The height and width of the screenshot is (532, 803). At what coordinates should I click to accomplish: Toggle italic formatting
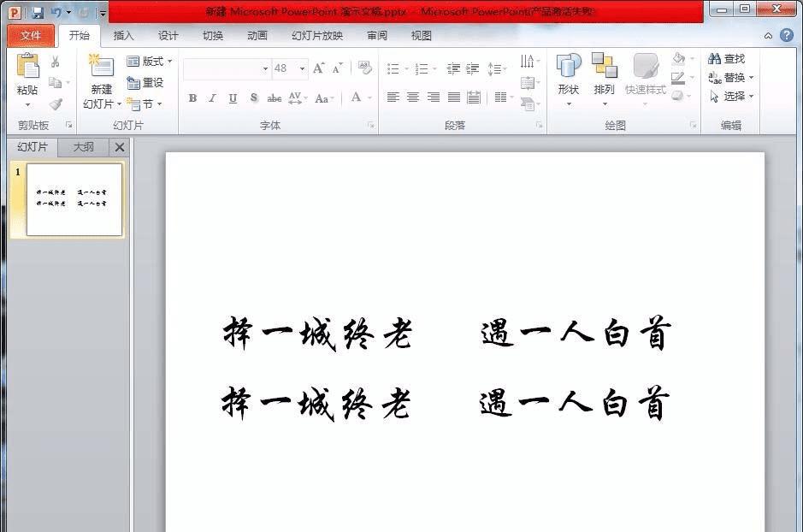pos(213,98)
